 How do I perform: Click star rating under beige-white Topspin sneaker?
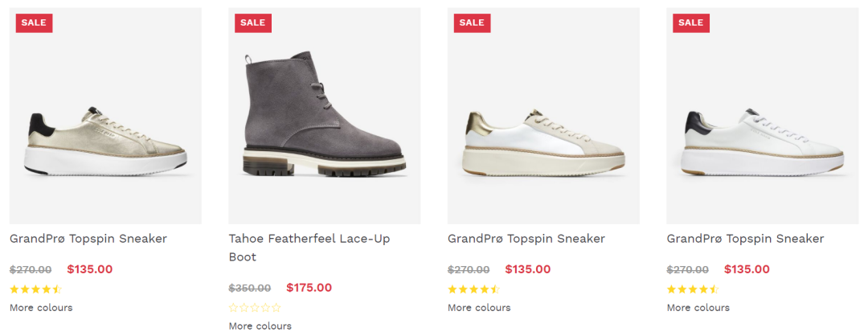(x=474, y=289)
